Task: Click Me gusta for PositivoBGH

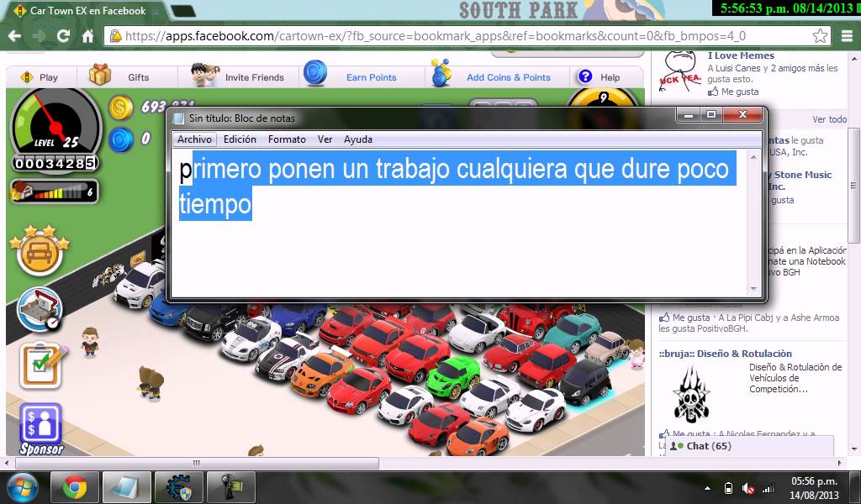Action: coord(691,318)
